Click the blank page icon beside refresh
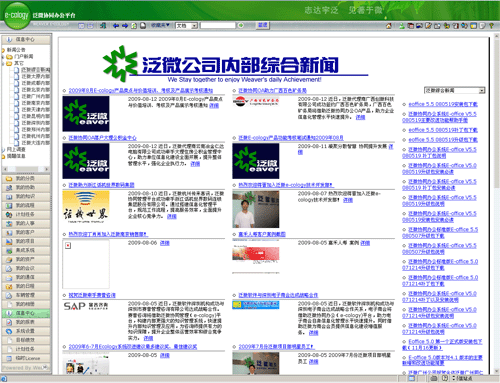500x383 pixels. tap(143, 26)
